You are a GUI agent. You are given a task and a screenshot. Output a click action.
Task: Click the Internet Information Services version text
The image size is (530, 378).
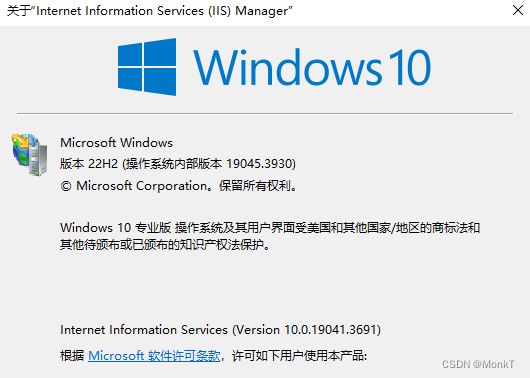coord(220,330)
